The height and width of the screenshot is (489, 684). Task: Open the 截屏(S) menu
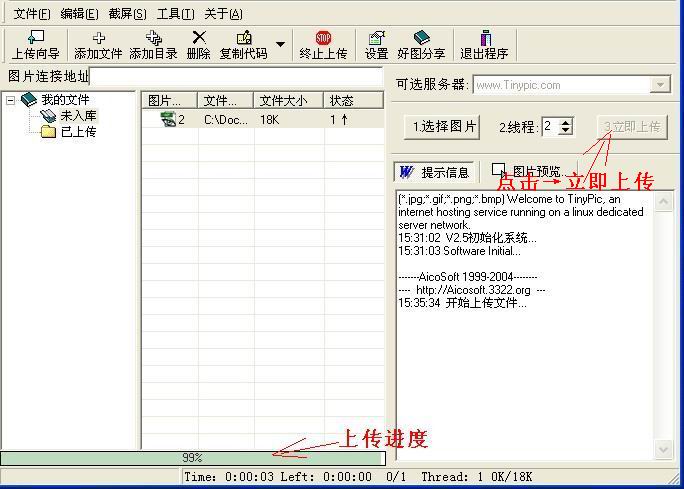pos(127,14)
